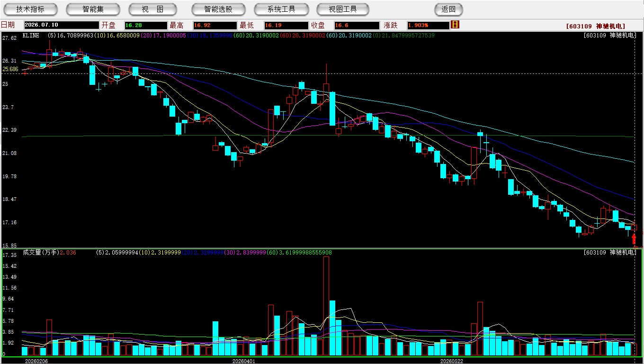Viewport: 644px width, 364px height.
Task: Click the 最低 value field 16.19
Action: (x=286, y=25)
